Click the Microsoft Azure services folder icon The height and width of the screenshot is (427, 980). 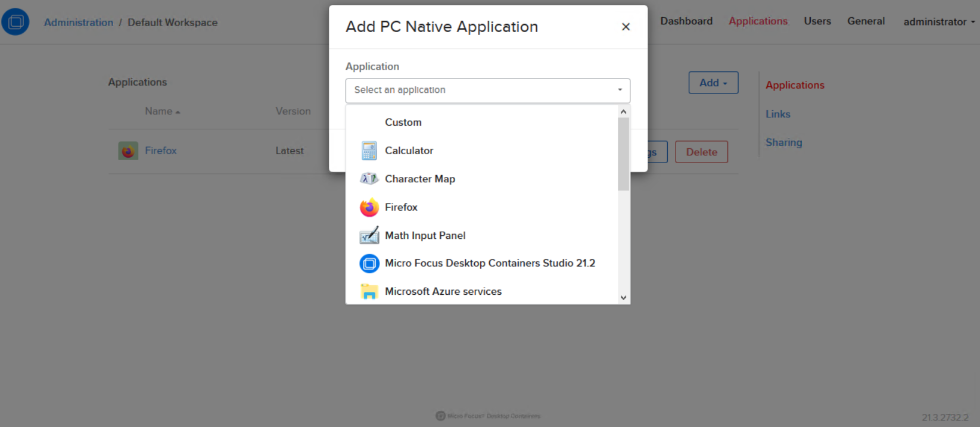pyautogui.click(x=369, y=291)
